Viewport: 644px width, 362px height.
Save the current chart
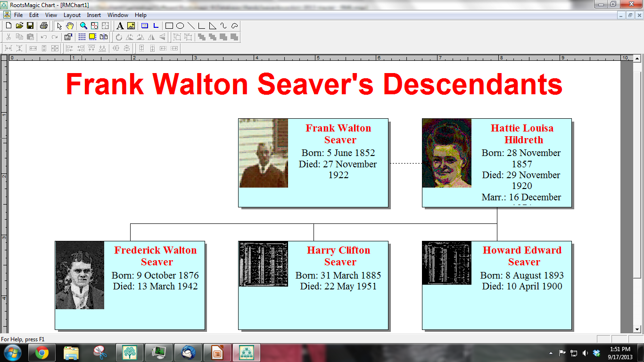[x=30, y=26]
